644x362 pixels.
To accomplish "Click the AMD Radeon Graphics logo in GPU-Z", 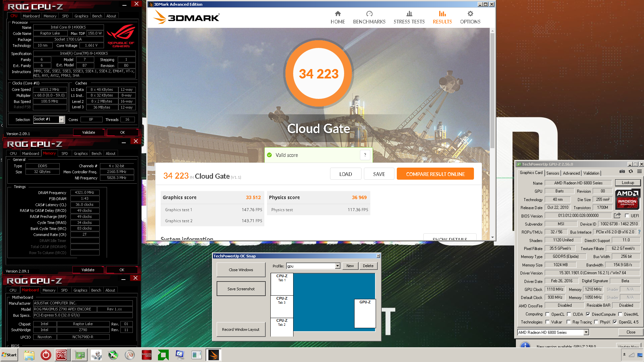I will point(628,199).
